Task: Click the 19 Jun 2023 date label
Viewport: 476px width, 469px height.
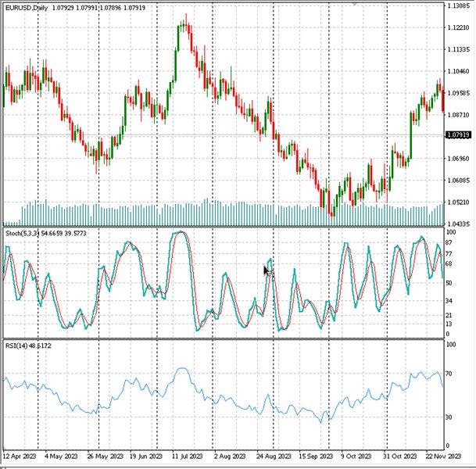Action: 146,456
